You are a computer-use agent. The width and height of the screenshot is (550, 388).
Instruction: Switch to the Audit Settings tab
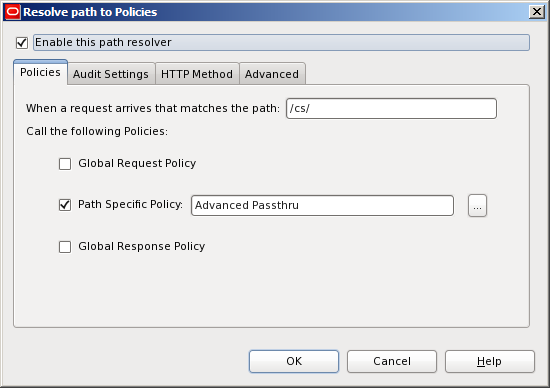[x=111, y=74]
